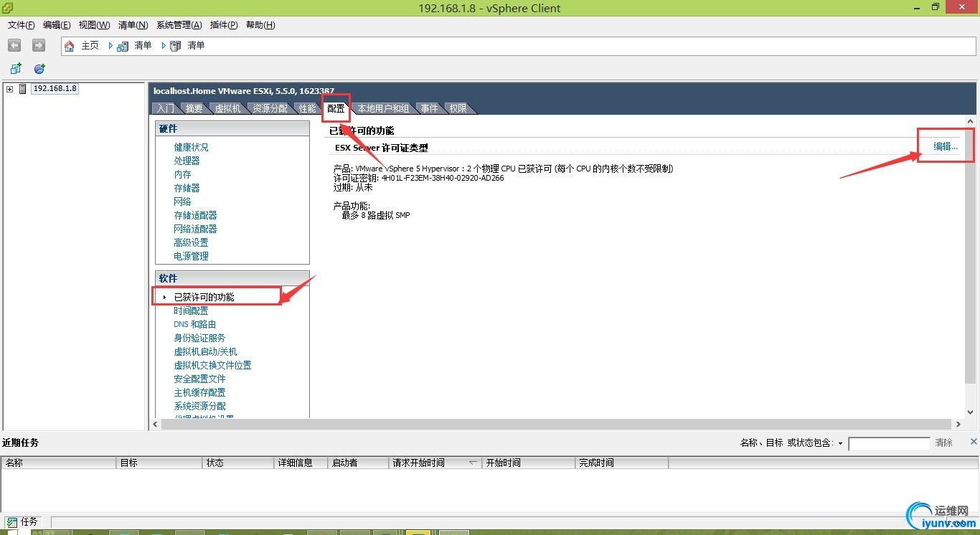Click the 清除 filter button
This screenshot has height=535, width=980.
click(944, 443)
